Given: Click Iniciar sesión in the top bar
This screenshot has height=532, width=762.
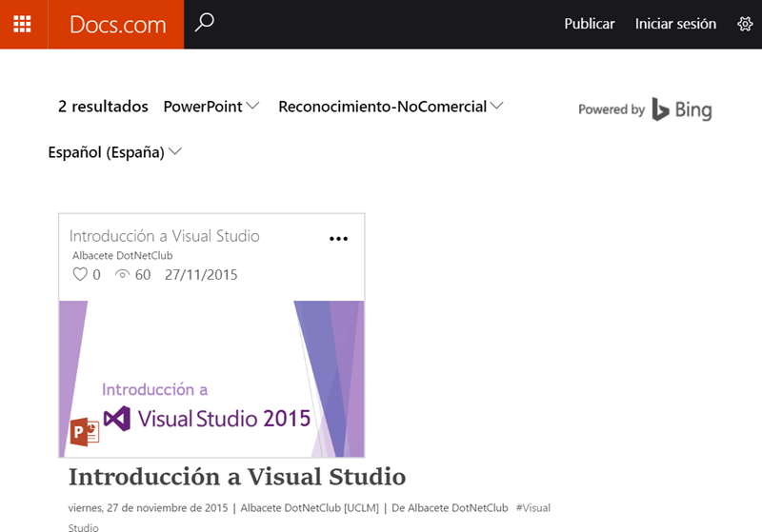Looking at the screenshot, I should pyautogui.click(x=675, y=24).
